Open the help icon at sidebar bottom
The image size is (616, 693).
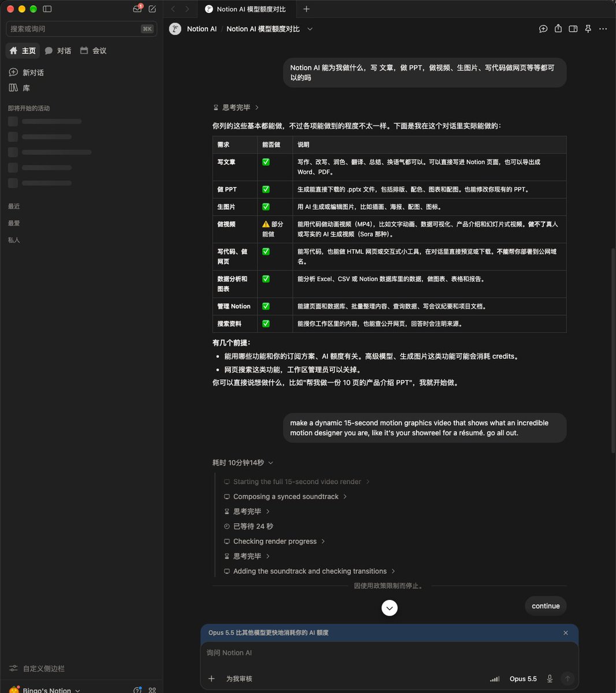tap(138, 690)
